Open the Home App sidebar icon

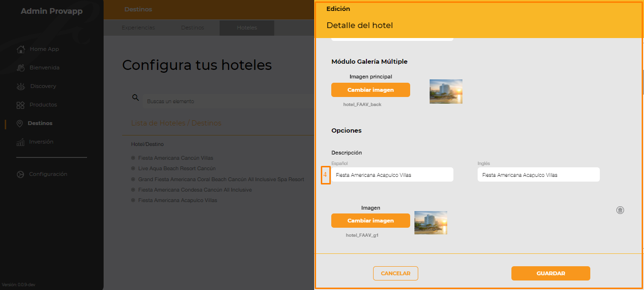click(x=20, y=49)
